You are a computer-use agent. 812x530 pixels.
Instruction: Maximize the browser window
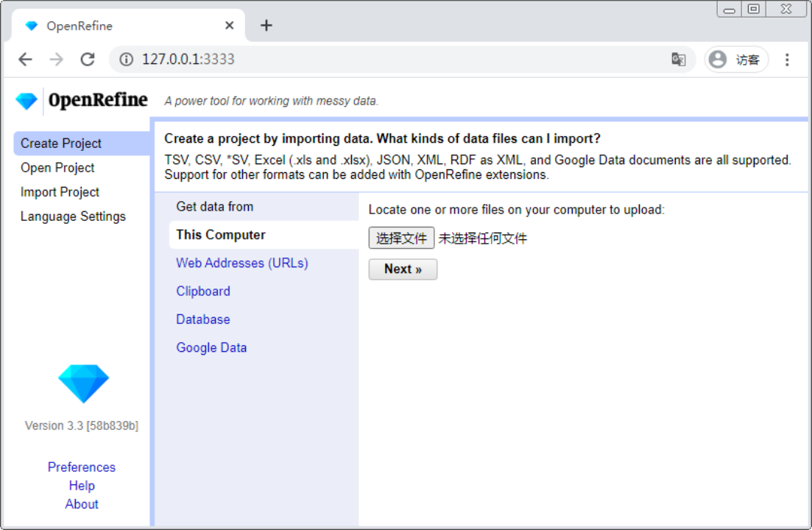point(754,10)
